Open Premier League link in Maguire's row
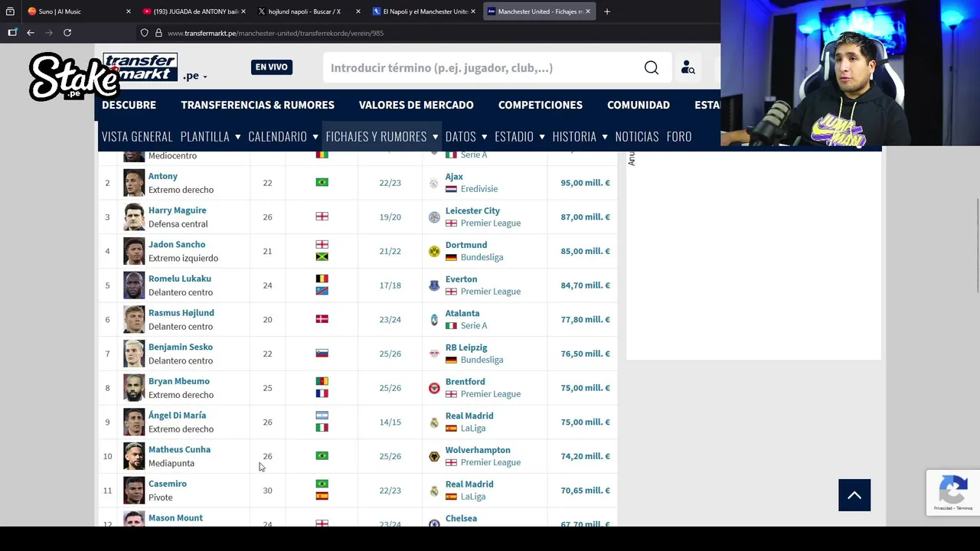This screenshot has height=551, width=980. tap(490, 223)
